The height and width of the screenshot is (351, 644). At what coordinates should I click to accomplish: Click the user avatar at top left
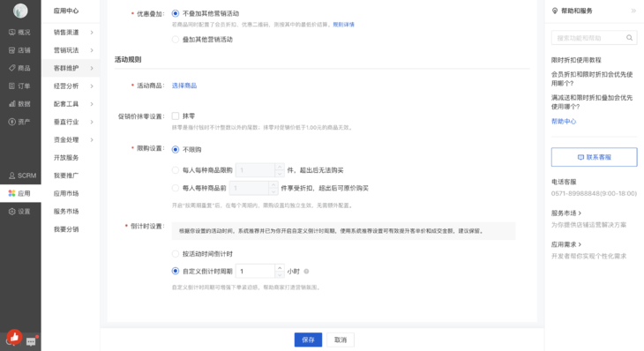coord(20,11)
